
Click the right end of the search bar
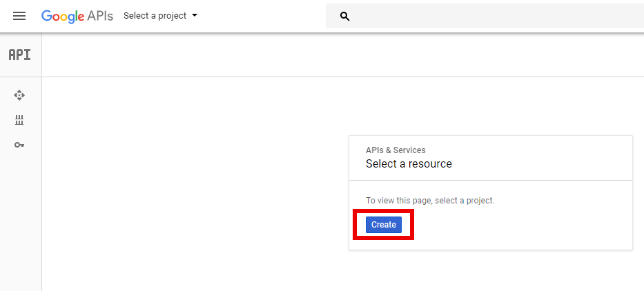point(621,17)
